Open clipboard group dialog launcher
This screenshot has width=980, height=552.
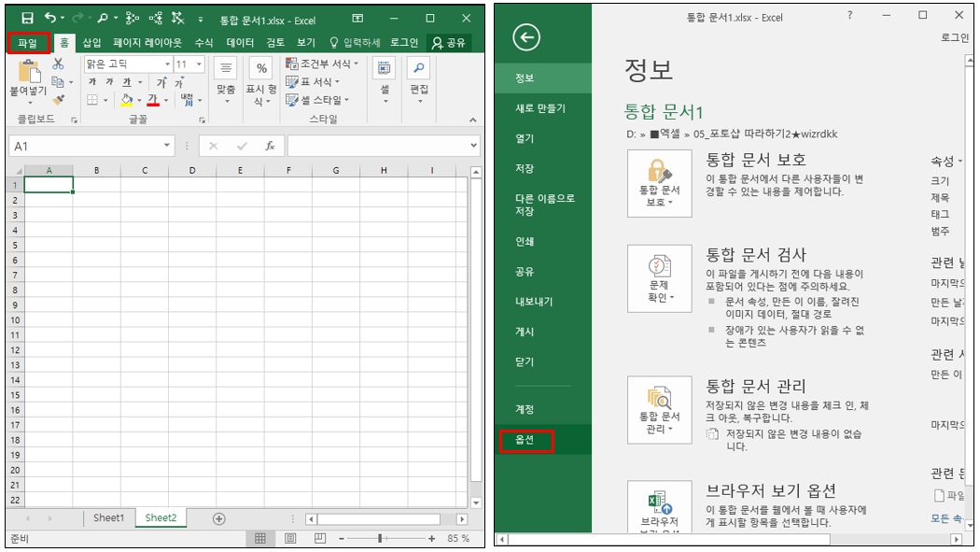[x=74, y=120]
